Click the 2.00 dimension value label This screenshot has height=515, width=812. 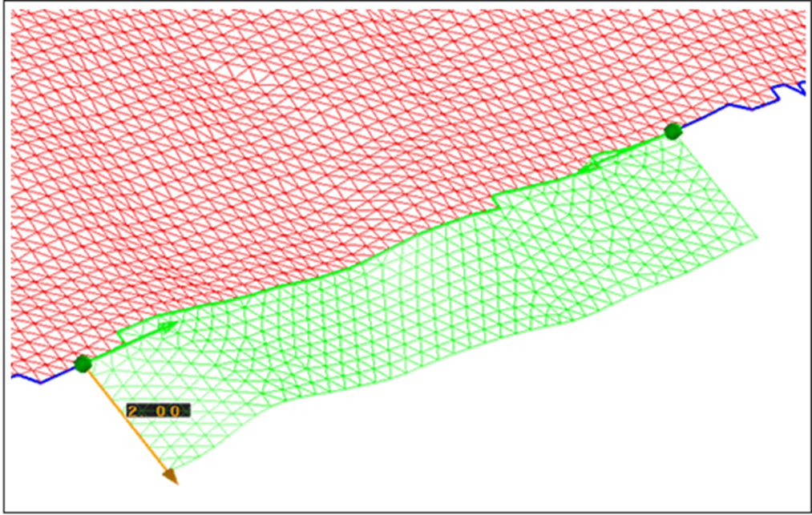coord(158,411)
